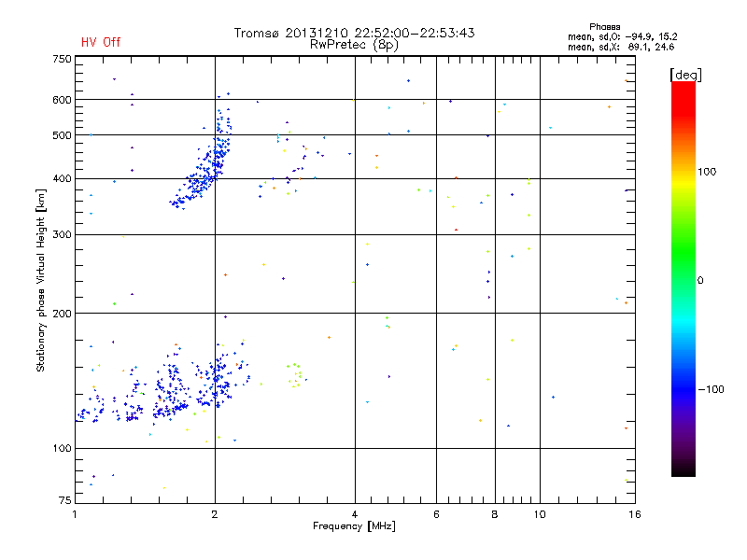Click the colorbar tick label "-100"

click(711, 389)
